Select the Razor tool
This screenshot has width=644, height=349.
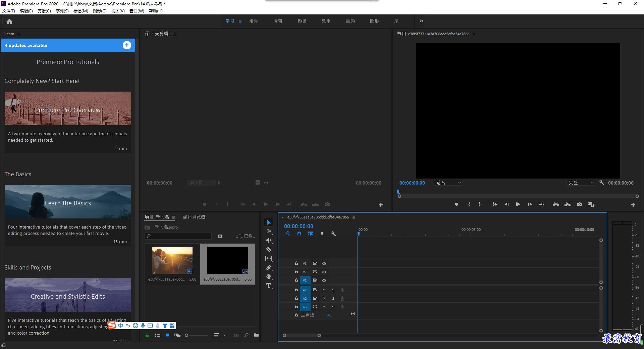click(x=269, y=249)
